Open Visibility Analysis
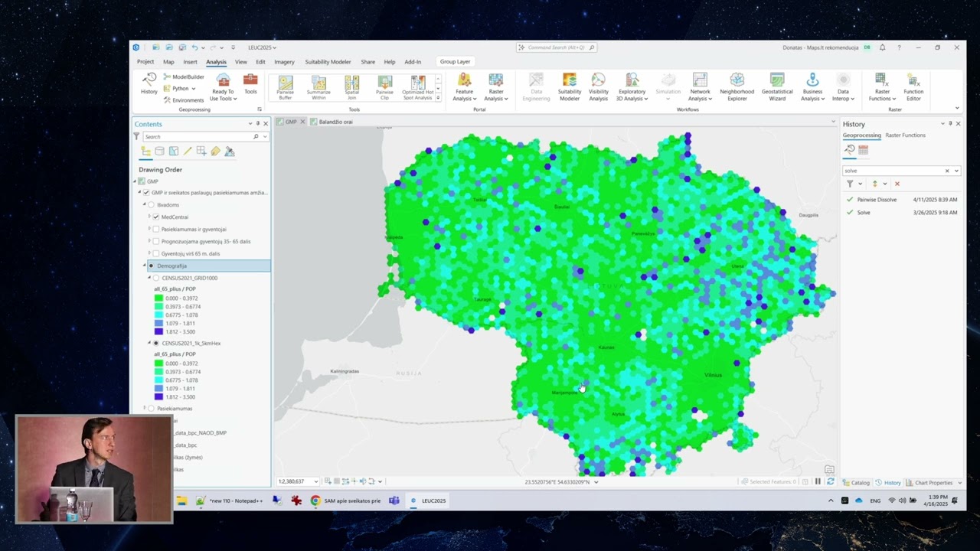The width and height of the screenshot is (980, 551). tap(599, 87)
